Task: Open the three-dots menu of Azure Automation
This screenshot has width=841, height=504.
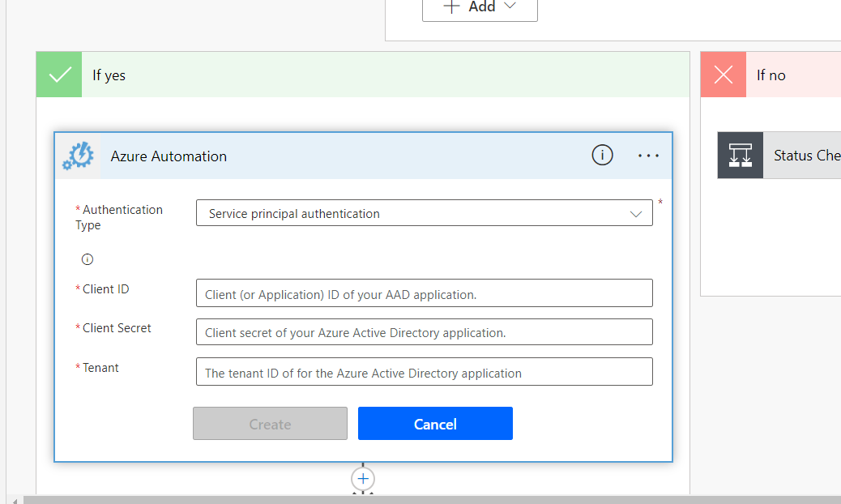Action: [x=648, y=156]
